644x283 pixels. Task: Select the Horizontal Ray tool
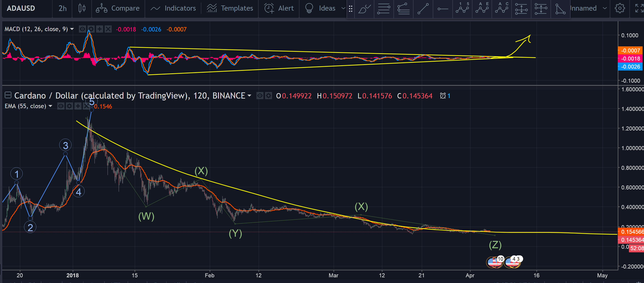(442, 9)
